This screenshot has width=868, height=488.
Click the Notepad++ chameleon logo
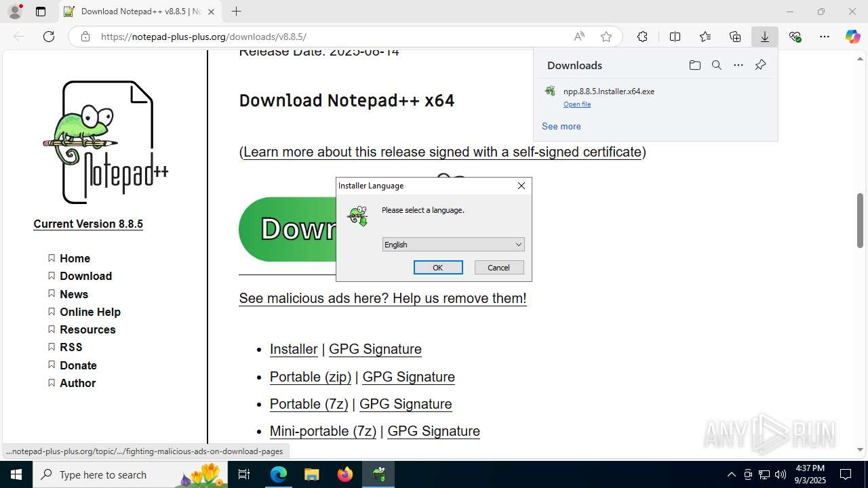106,142
